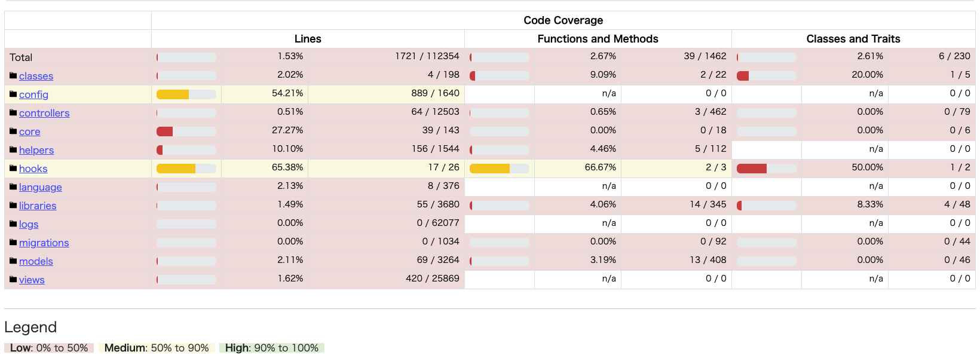Open the migrations directory link
The height and width of the screenshot is (361, 980).
(x=44, y=243)
